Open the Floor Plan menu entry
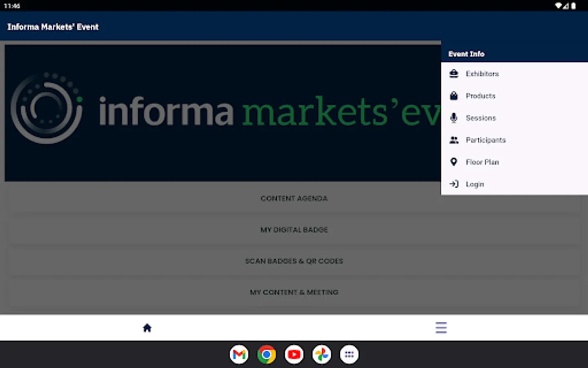This screenshot has width=588, height=368. pos(514,162)
